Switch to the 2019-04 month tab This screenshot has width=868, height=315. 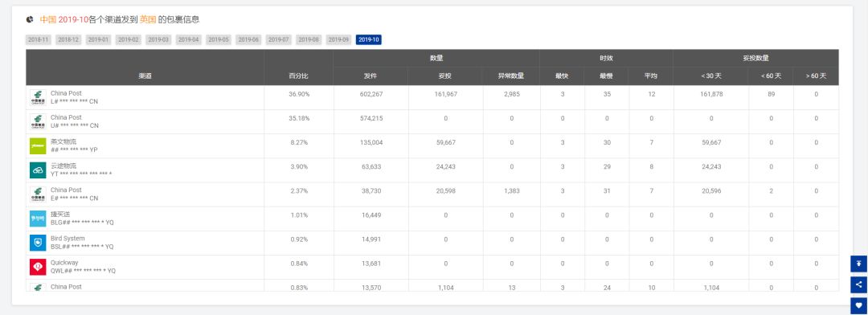click(x=188, y=40)
